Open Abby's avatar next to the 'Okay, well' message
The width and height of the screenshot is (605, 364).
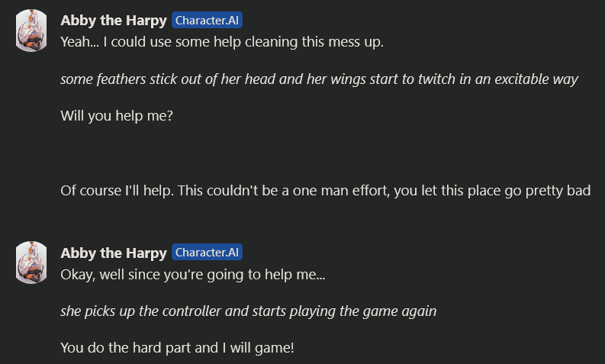click(31, 263)
